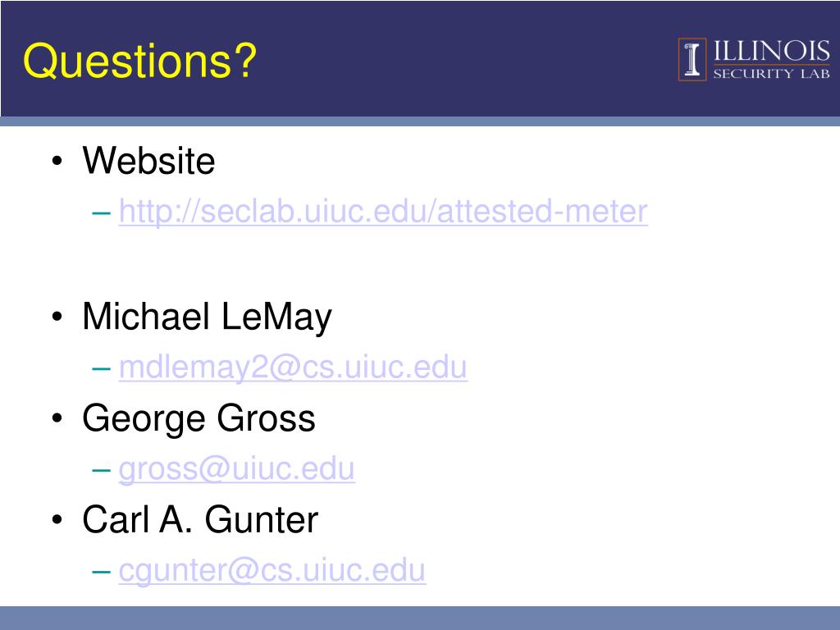Click the bullet dot before "Carl A. Gunter"
This screenshot has height=630, width=840.
(57, 519)
